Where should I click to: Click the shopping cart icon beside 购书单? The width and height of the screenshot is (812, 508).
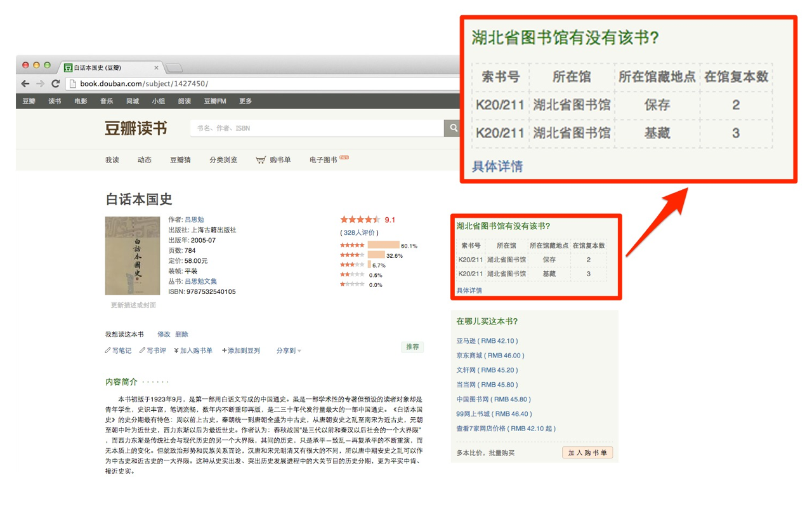[260, 160]
